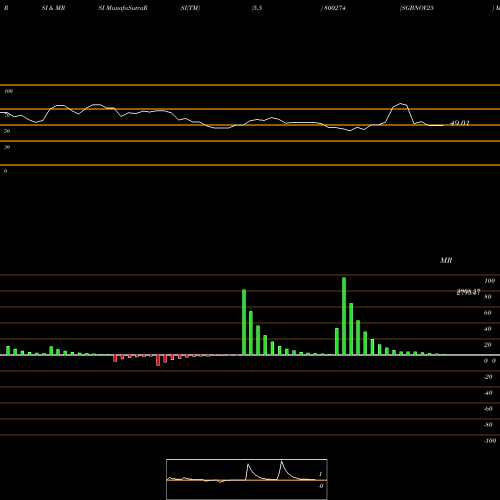
Task: Click the MR axis label '20'
Action: [x=488, y=345]
